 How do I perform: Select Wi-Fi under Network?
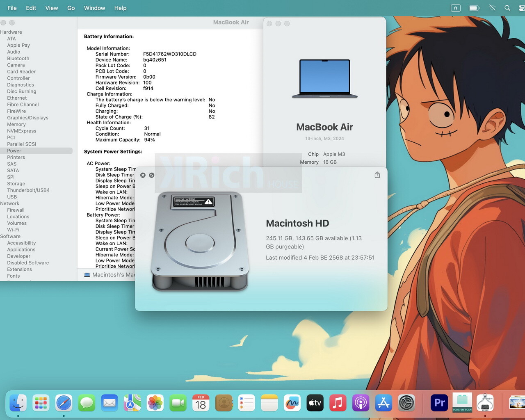13,230
